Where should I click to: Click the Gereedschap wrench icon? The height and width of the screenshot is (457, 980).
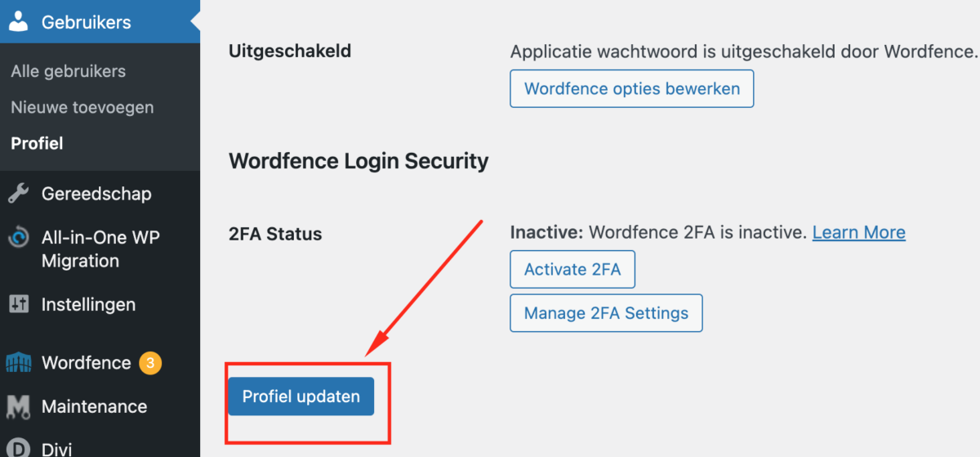coord(18,194)
